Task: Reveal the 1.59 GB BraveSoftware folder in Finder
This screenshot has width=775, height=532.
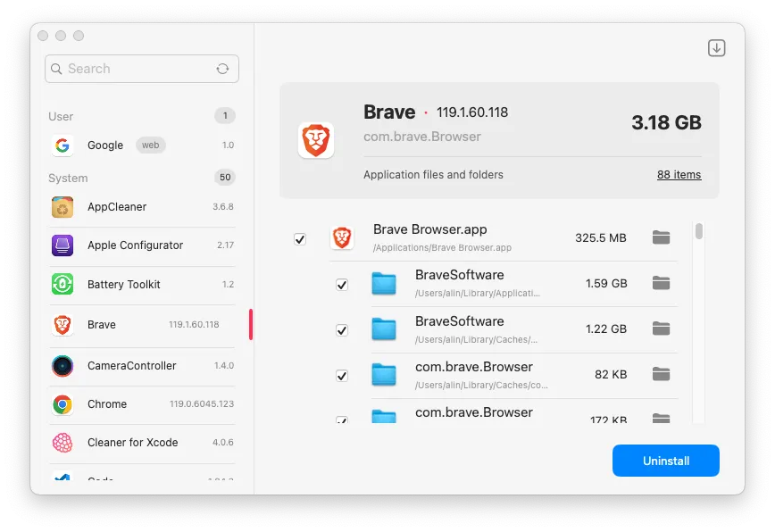Action: (661, 283)
